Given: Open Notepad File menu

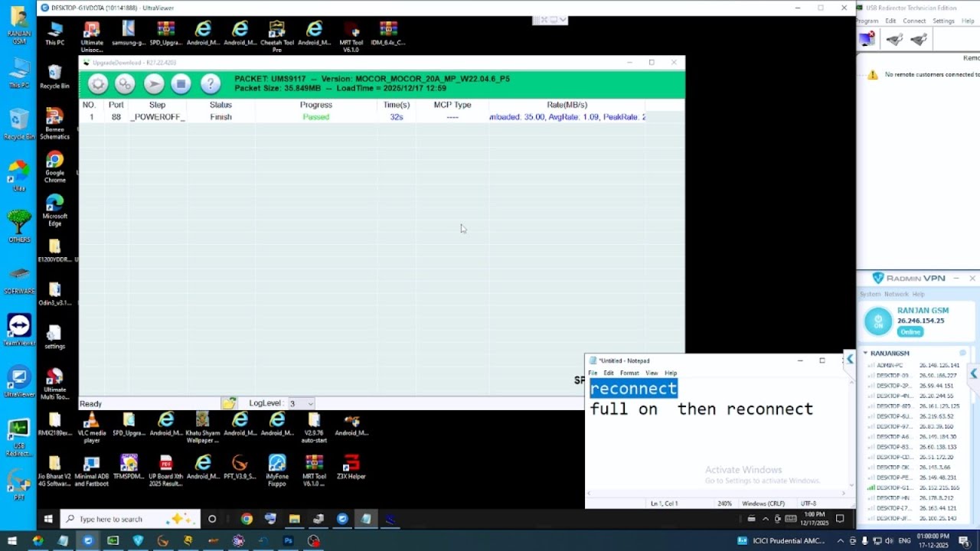Looking at the screenshot, I should (593, 373).
